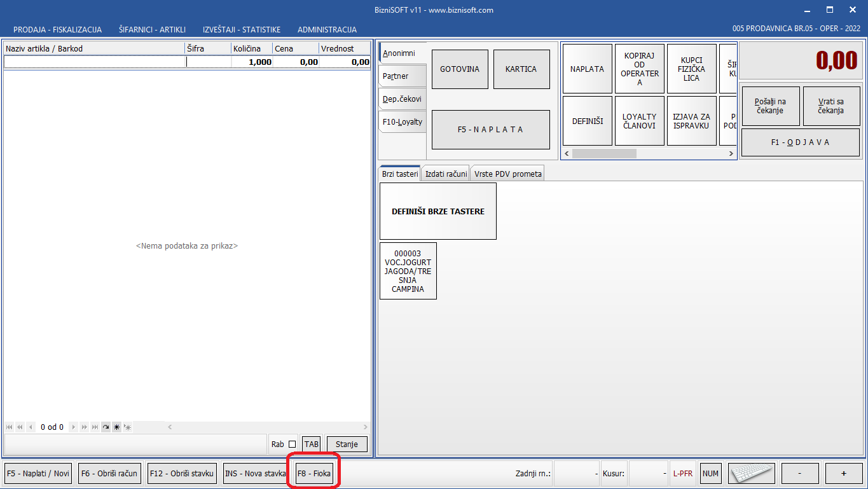Expand the IZVEŠTAJI - STATISTIKE menu

(x=242, y=30)
